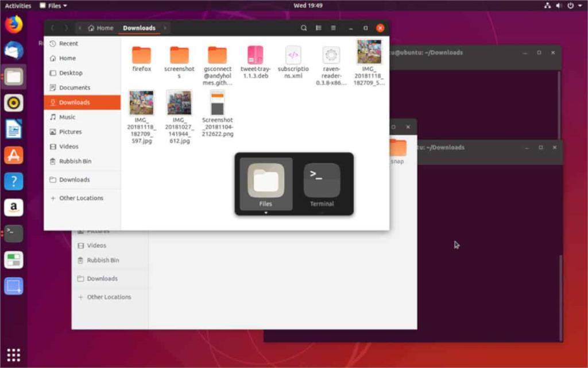Open LibreOffice Writer from the dock
This screenshot has width=588, height=368.
click(x=14, y=129)
